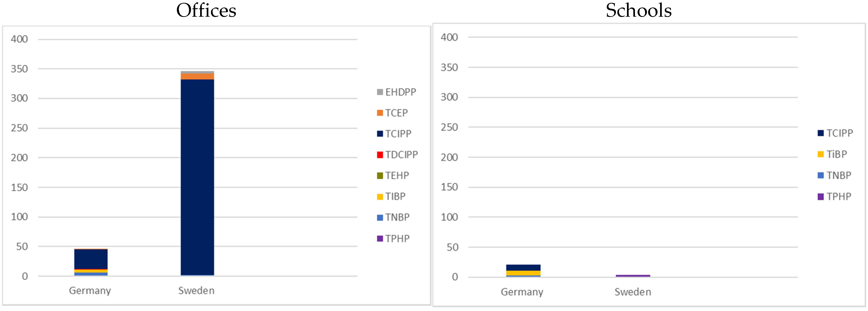Screen dimensions: 868x311
Task: Click the blue TNBP swatch in Offices legend
Action: pos(380,218)
